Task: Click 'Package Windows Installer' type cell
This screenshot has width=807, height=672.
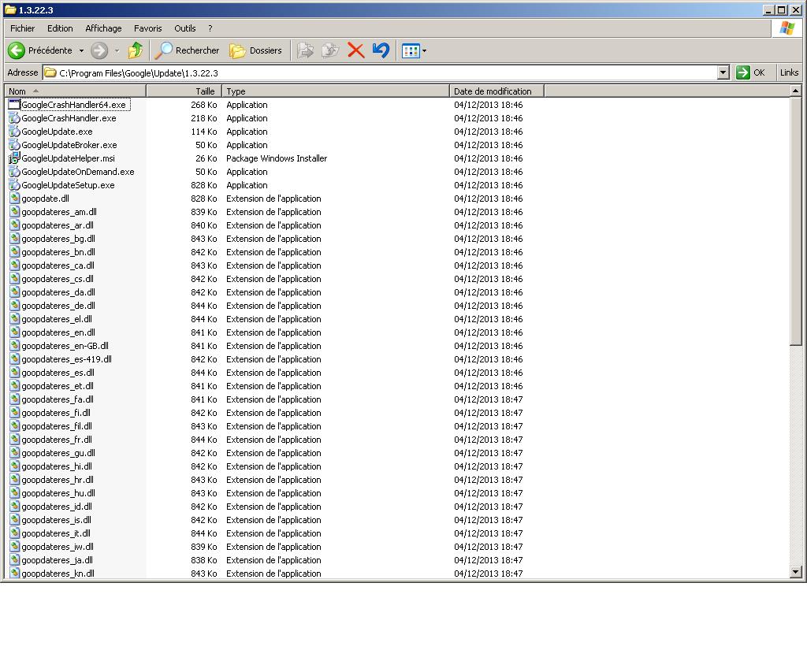Action: pos(277,158)
